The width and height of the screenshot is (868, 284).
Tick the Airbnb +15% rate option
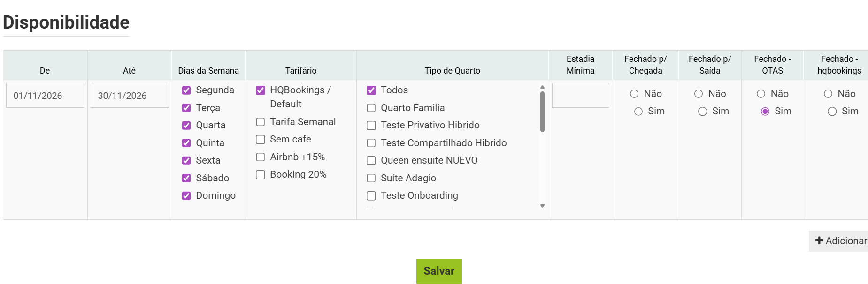[261, 157]
